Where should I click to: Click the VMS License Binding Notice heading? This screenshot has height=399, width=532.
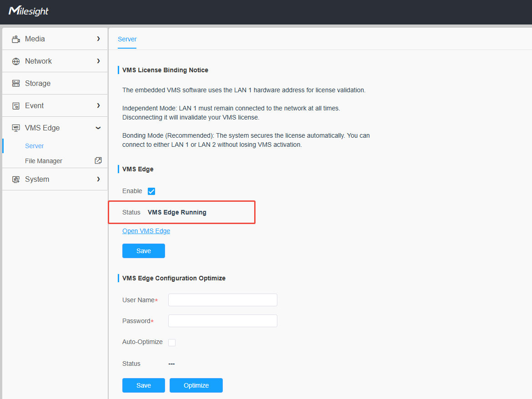click(x=165, y=70)
